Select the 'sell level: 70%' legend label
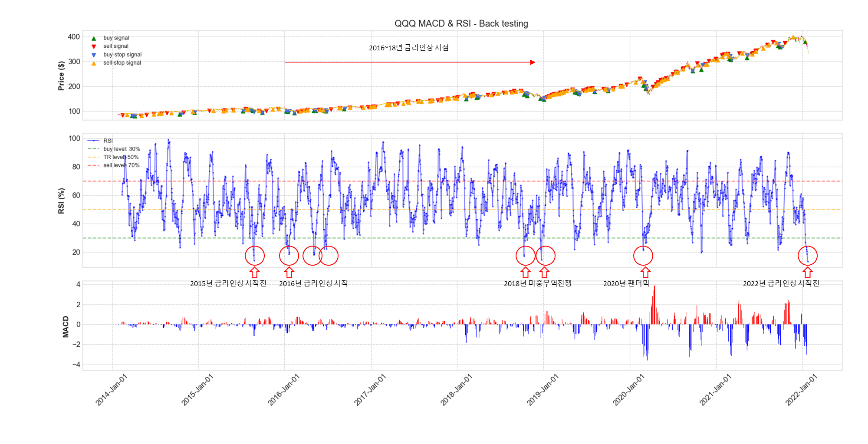868x444 pixels. (x=122, y=165)
